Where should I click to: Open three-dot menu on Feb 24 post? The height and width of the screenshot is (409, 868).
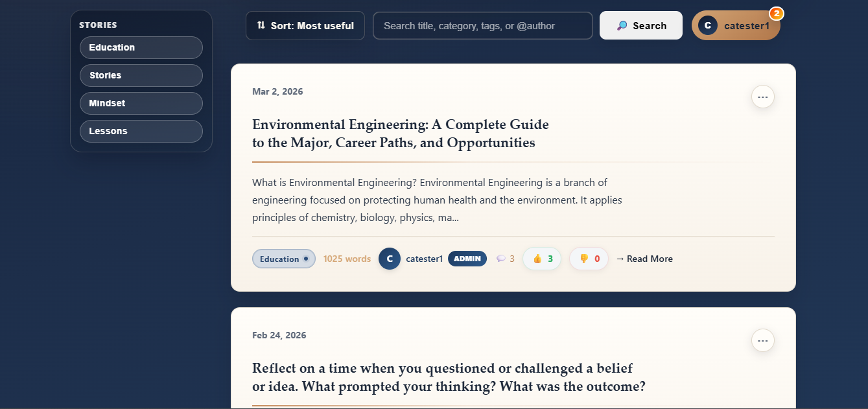[x=762, y=340]
